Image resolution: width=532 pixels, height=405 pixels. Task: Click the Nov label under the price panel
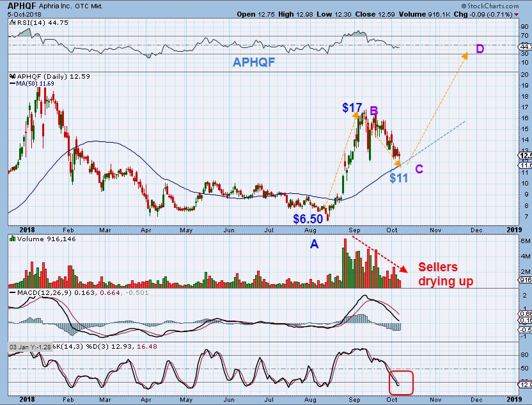[x=435, y=230]
